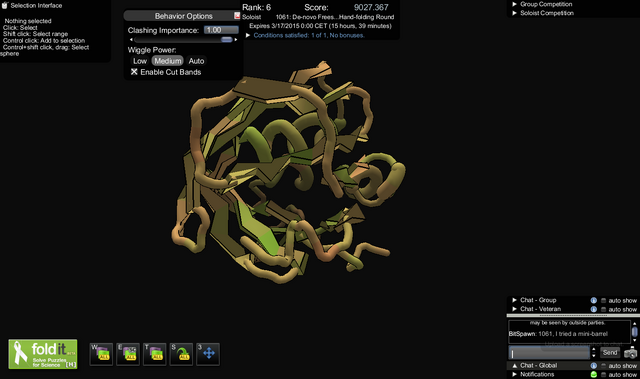
Task: Click the Expires 3/17/2015 text
Action: pyautogui.click(x=320, y=26)
